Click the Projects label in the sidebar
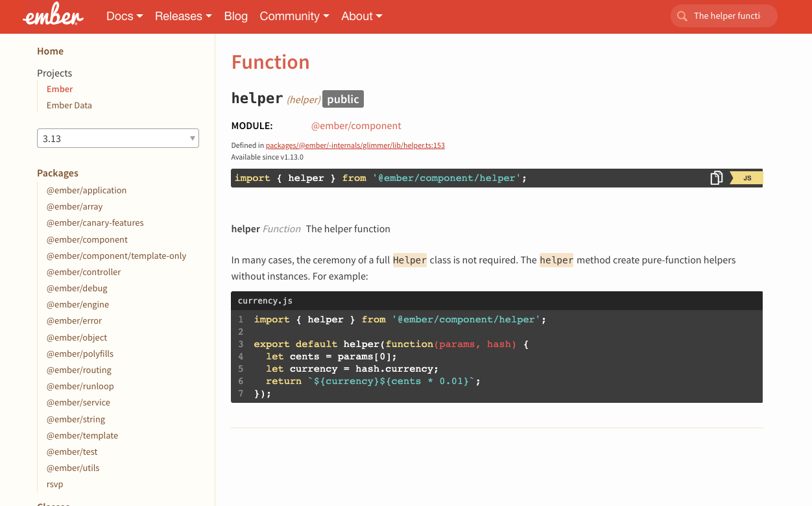812x506 pixels. click(54, 73)
